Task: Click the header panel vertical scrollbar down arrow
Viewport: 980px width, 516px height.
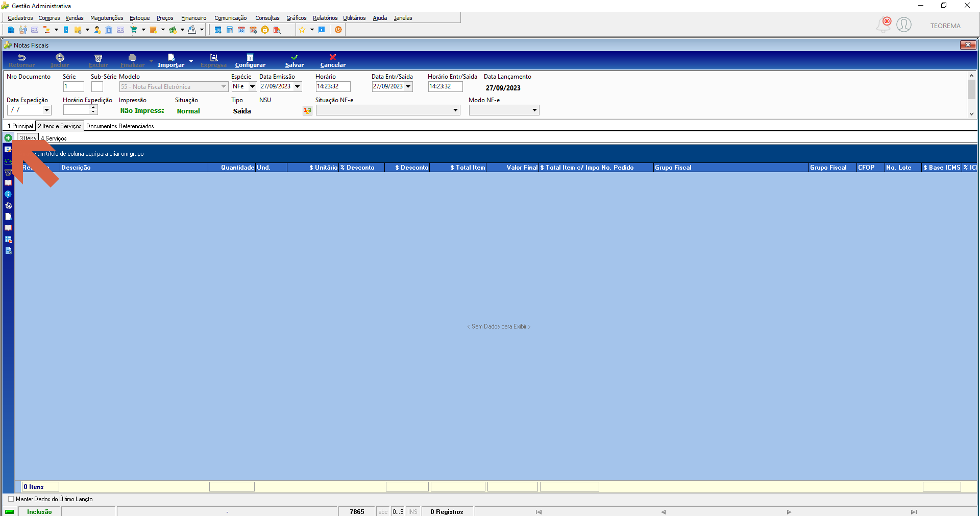Action: coord(971,114)
